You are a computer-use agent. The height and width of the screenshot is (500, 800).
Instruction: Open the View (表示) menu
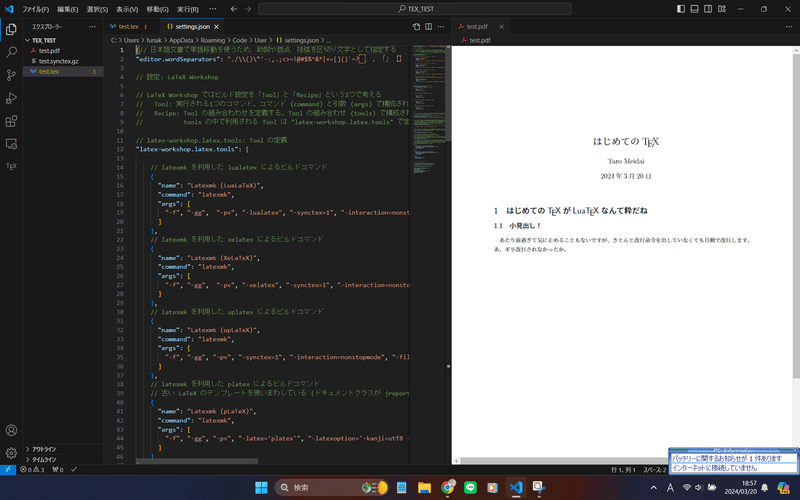[x=127, y=9]
